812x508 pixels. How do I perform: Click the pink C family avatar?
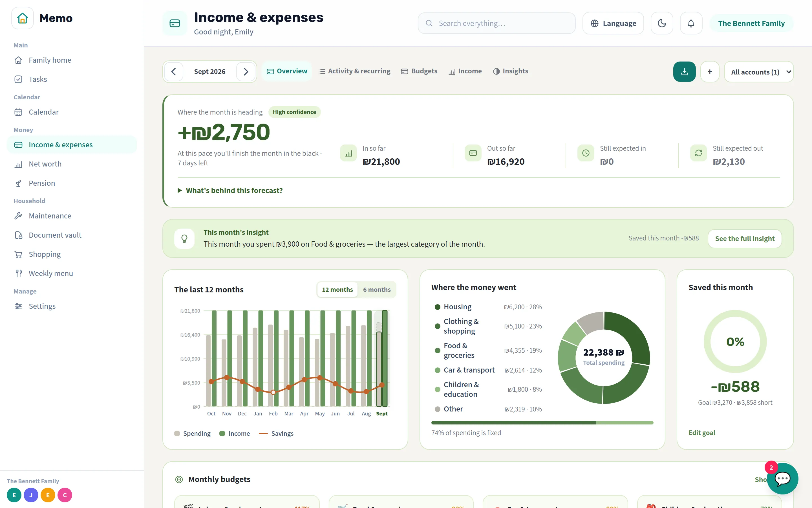tap(65, 495)
